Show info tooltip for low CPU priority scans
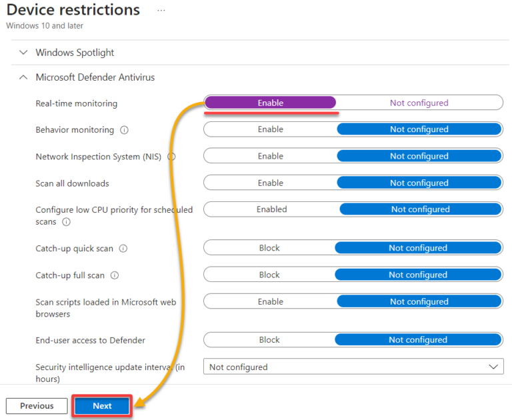 pyautogui.click(x=66, y=222)
